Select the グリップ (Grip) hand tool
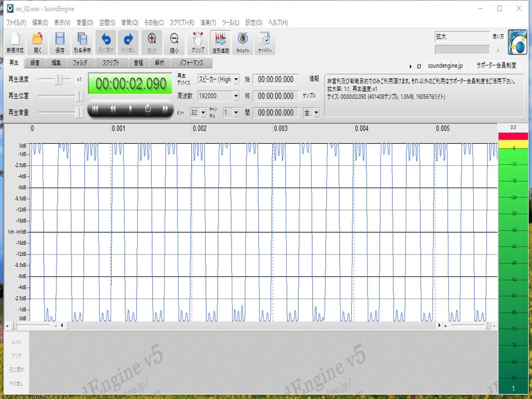532x399 pixels. click(x=197, y=42)
